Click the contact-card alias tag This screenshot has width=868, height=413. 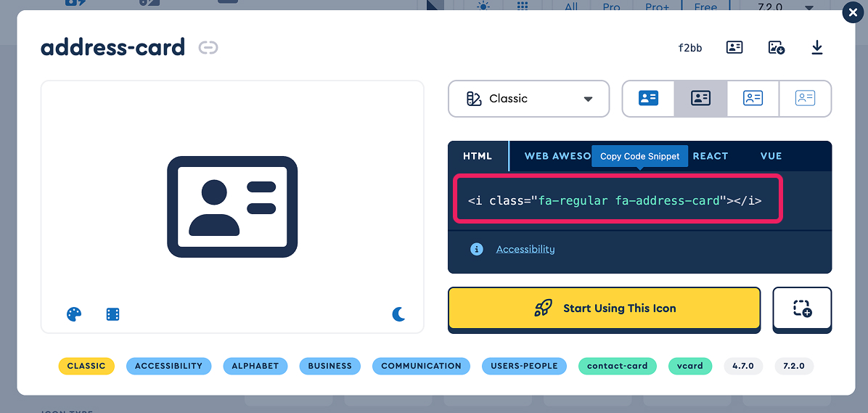617,366
